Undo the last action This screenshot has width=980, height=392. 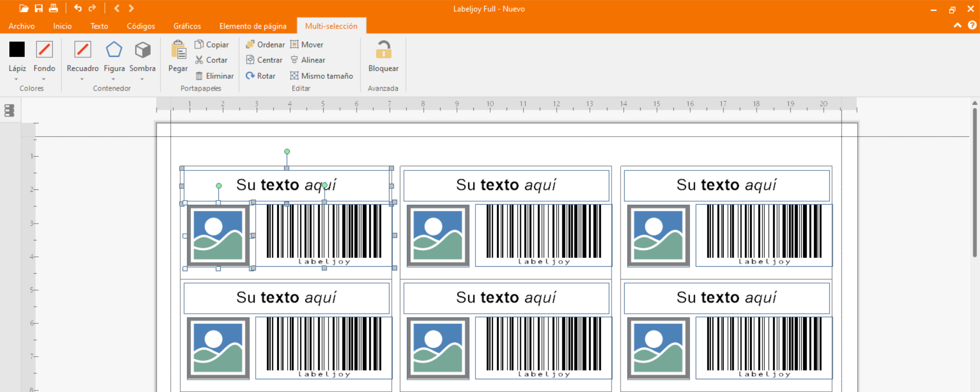pyautogui.click(x=78, y=8)
